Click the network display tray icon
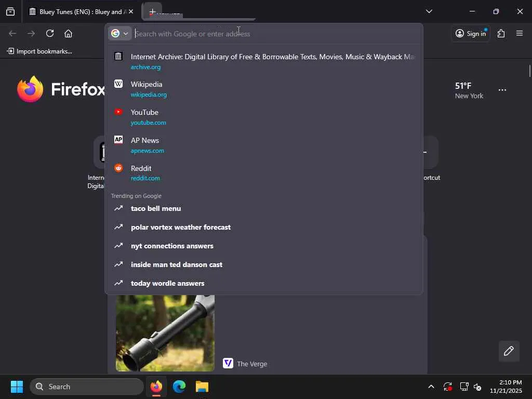532x399 pixels. (464, 387)
